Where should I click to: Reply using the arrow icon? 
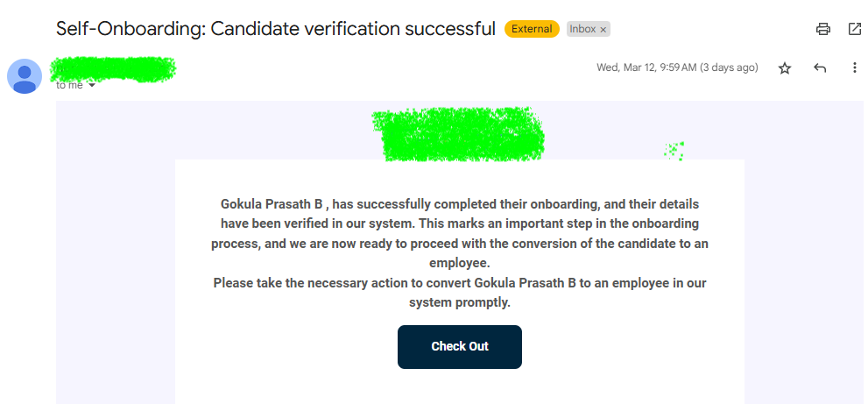click(820, 68)
